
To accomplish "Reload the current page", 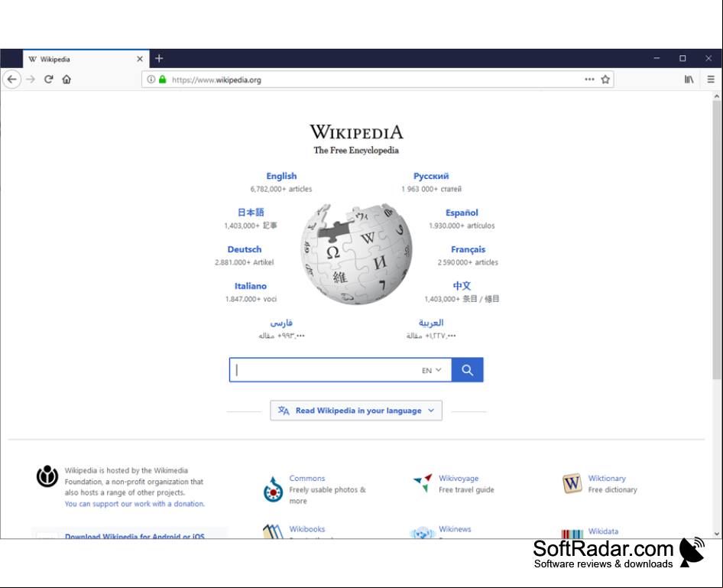I will pos(48,80).
